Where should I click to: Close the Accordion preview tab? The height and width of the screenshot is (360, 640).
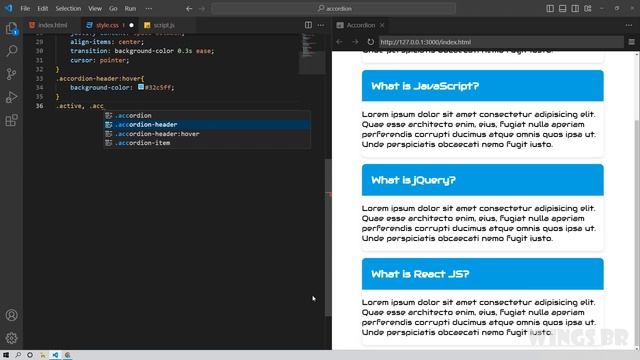pos(382,25)
